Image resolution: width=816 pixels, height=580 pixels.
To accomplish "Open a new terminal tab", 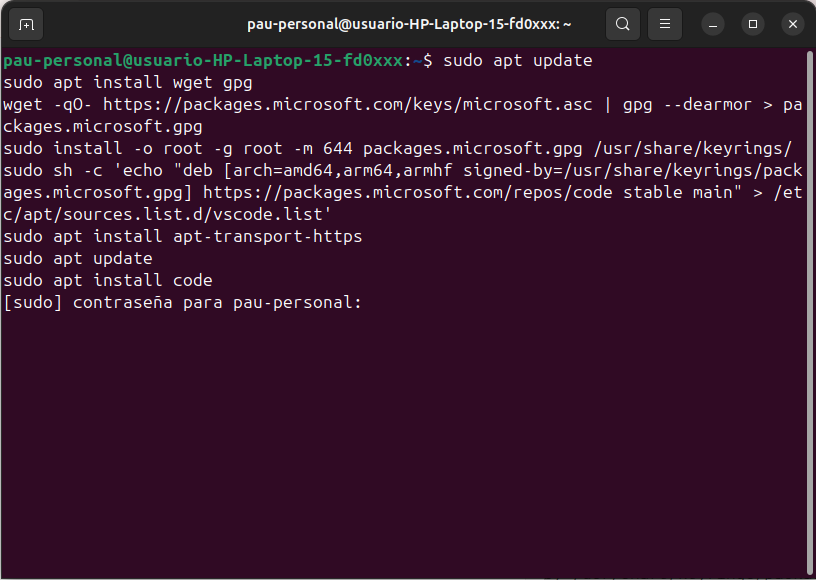I will 26,24.
